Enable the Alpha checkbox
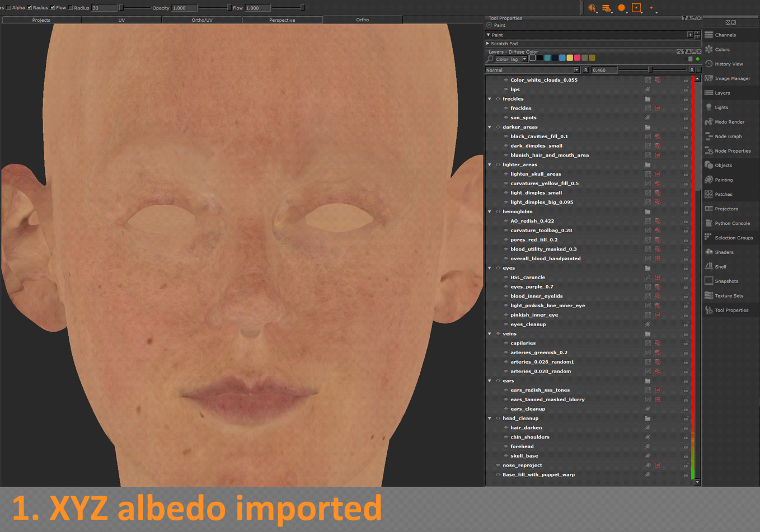This screenshot has width=760, height=532. tap(9, 8)
